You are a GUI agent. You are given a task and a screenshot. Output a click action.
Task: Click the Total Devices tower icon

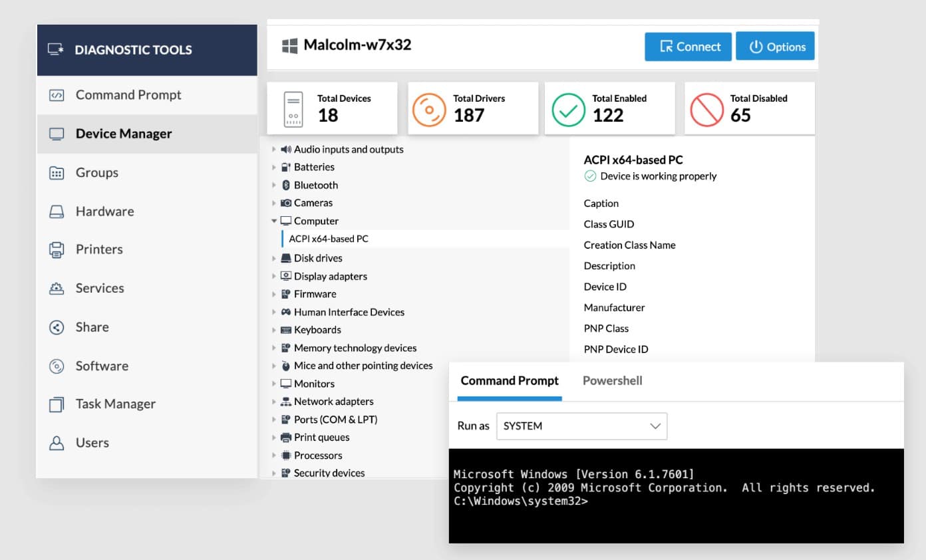point(293,109)
